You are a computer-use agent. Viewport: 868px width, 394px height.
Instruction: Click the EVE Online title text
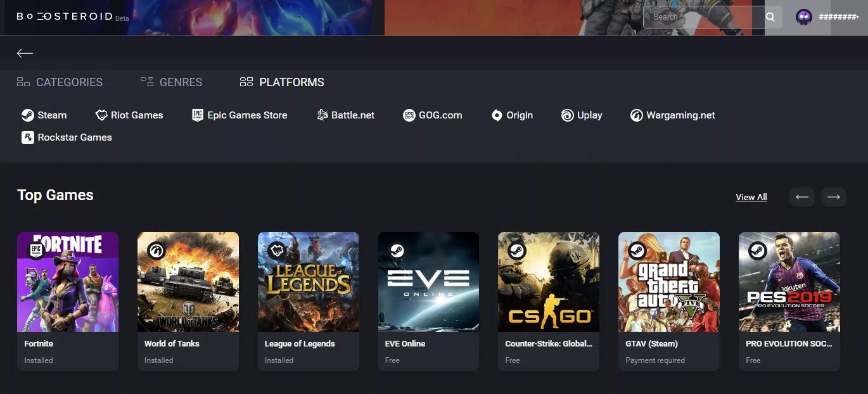pos(405,344)
